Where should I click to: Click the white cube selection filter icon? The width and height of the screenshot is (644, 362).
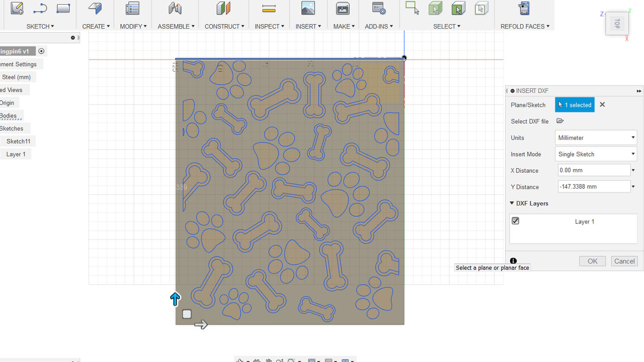pyautogui.click(x=481, y=8)
